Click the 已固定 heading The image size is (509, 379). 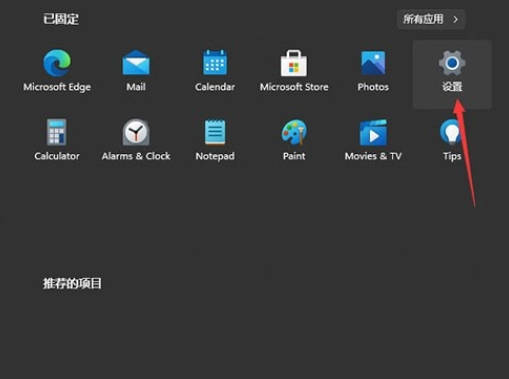click(x=61, y=19)
